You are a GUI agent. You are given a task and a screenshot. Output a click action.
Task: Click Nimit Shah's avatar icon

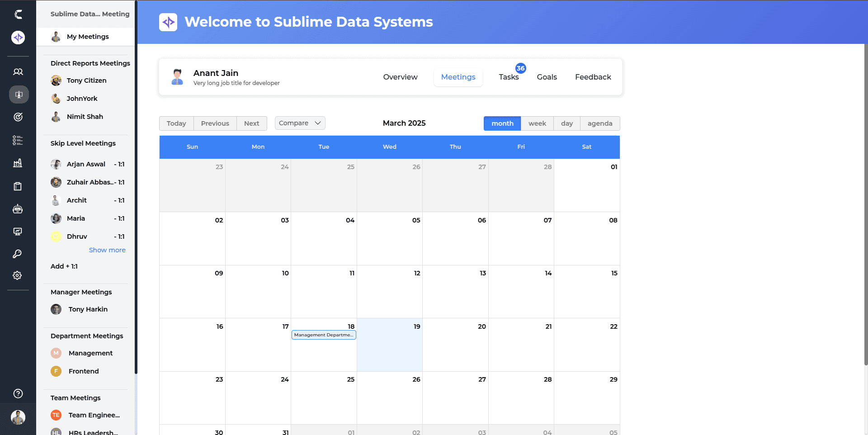pyautogui.click(x=56, y=117)
